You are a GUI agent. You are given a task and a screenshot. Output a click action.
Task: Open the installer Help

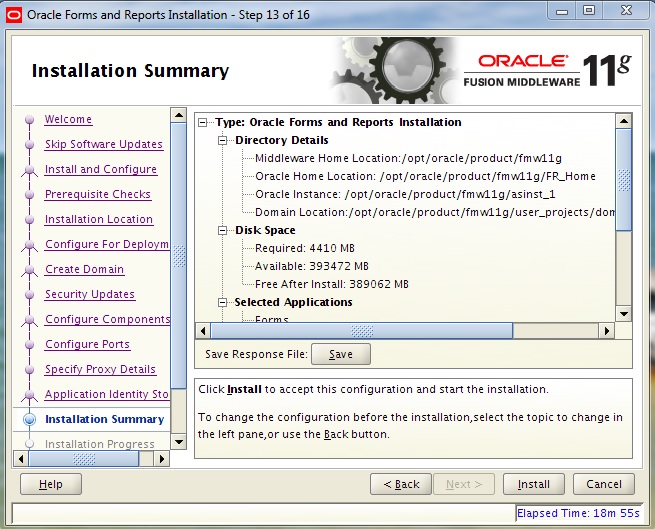click(50, 484)
